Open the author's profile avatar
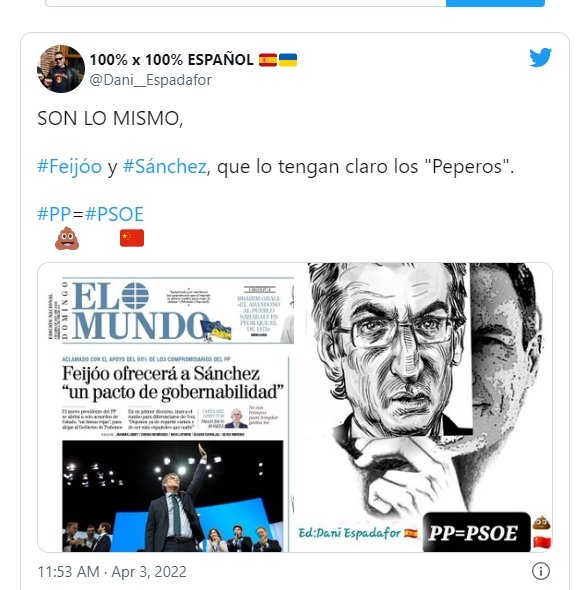Screen dimensions: 576x590 (x=61, y=69)
